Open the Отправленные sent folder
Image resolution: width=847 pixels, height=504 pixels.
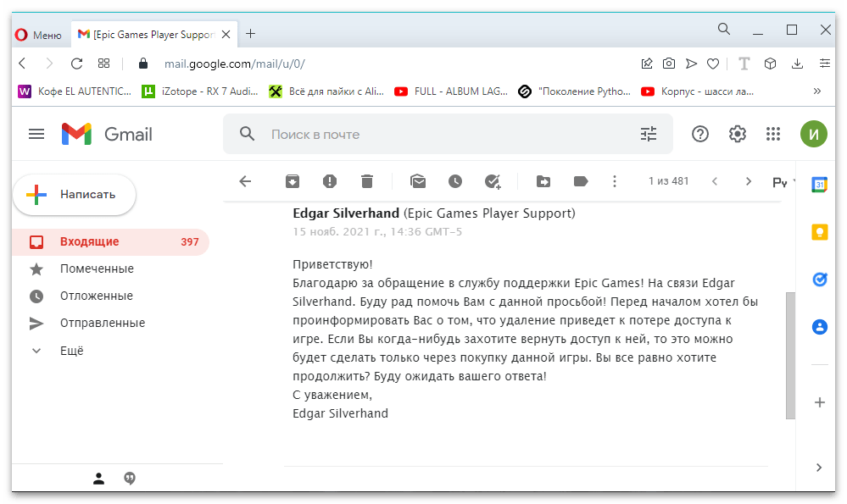point(110,323)
